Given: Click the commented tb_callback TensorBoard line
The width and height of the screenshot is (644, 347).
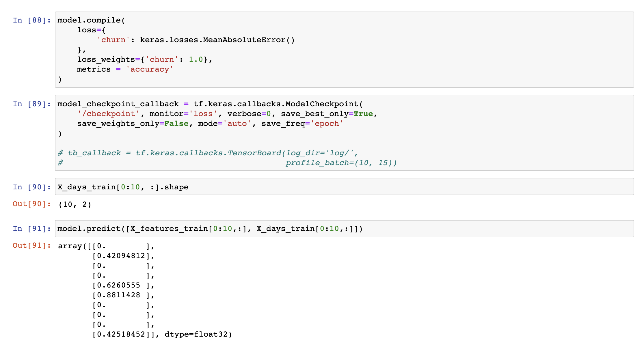Looking at the screenshot, I should coord(208,153).
